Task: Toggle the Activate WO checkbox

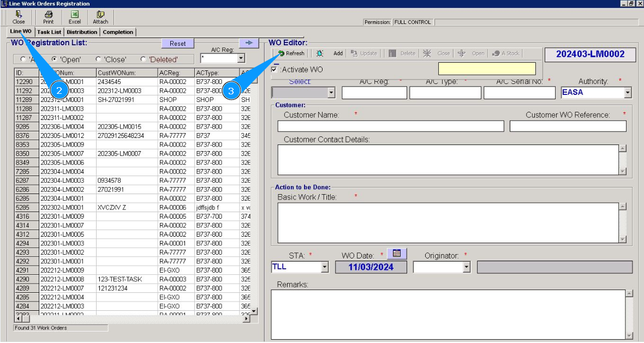Action: 274,69
